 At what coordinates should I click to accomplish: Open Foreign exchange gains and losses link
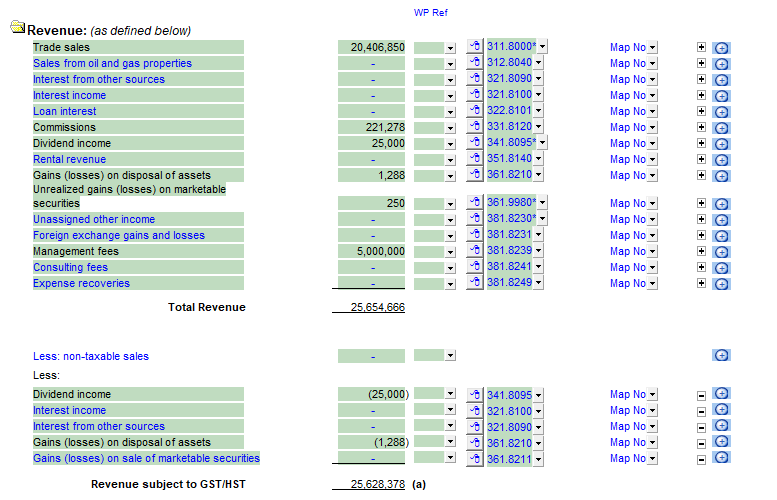[119, 235]
